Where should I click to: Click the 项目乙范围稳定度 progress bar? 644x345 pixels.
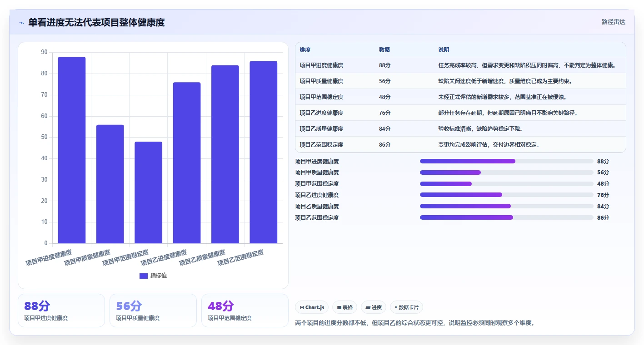[507, 217]
